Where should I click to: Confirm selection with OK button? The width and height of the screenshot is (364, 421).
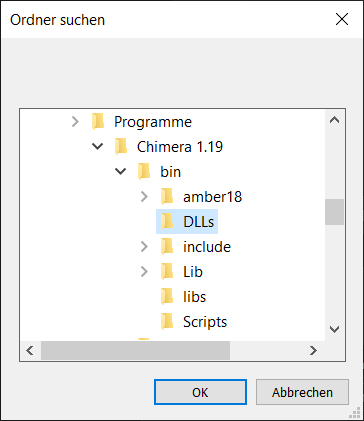[200, 392]
